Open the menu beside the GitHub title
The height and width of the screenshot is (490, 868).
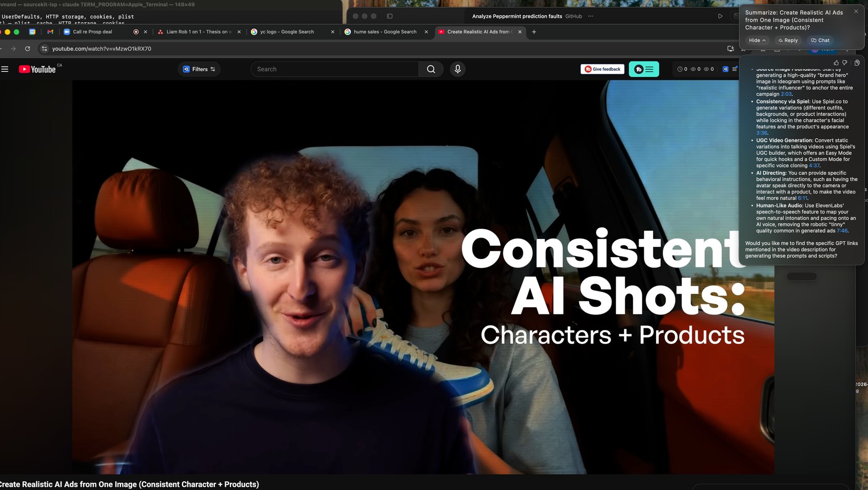590,16
